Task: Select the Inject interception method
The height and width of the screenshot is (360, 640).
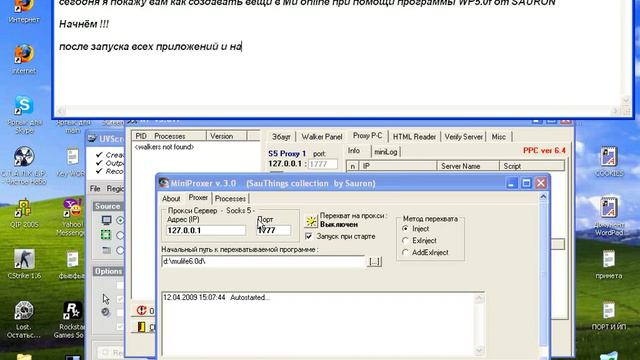Action: pyautogui.click(x=405, y=229)
